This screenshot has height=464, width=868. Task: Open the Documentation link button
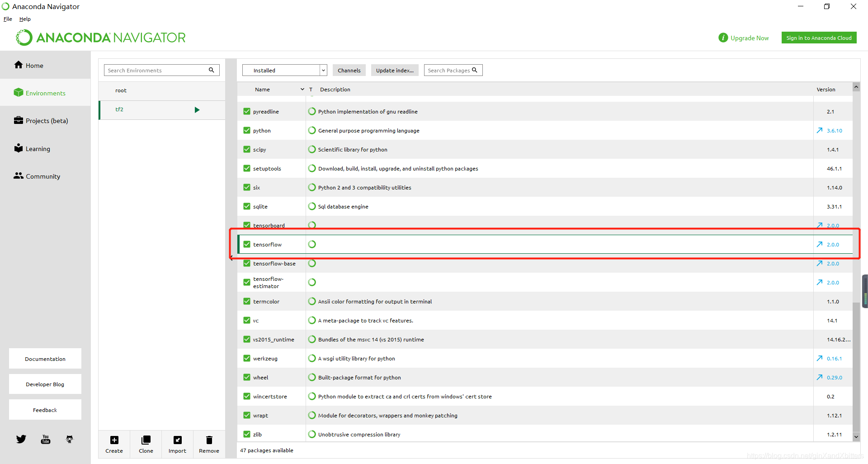coord(45,359)
